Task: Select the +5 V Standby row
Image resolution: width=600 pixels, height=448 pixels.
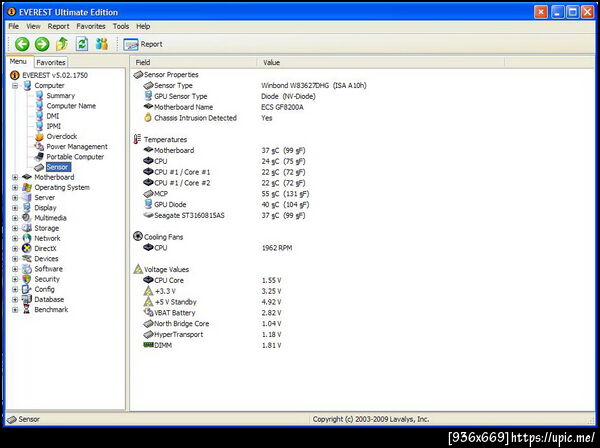Action: tap(212, 302)
